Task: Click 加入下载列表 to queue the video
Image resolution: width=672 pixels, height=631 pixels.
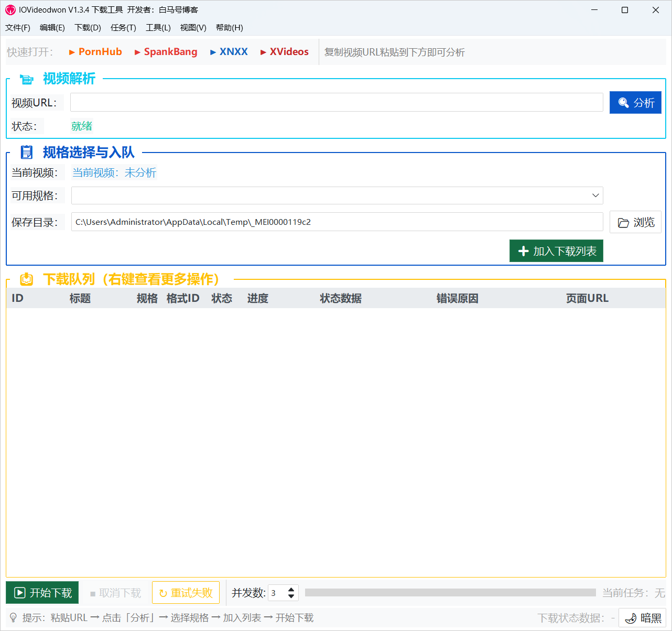Action: (556, 251)
